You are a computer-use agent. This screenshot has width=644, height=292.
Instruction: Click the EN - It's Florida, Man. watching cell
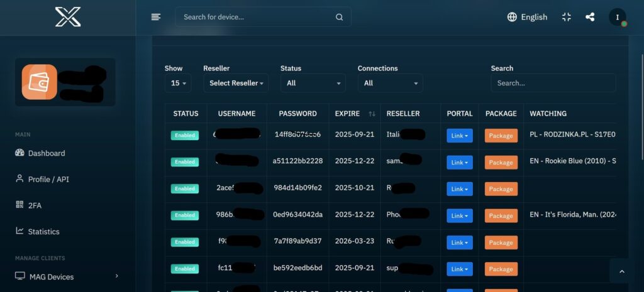click(x=572, y=214)
